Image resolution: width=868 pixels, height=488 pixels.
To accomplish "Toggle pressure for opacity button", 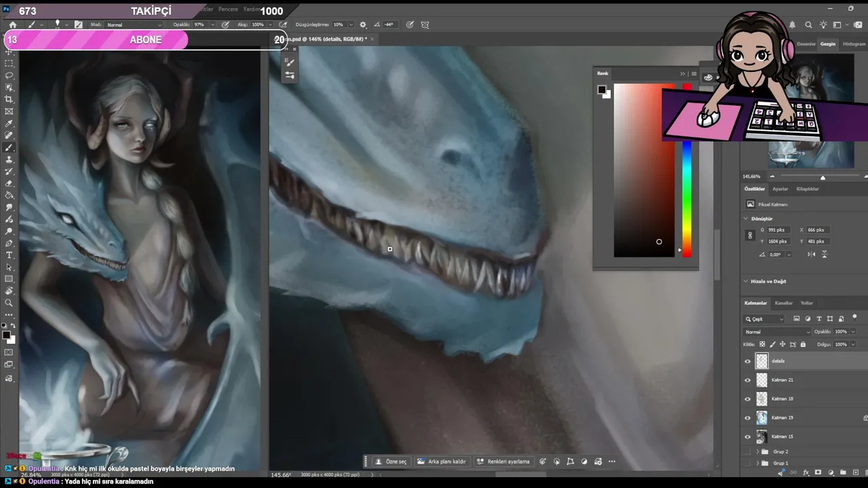I will click(226, 24).
